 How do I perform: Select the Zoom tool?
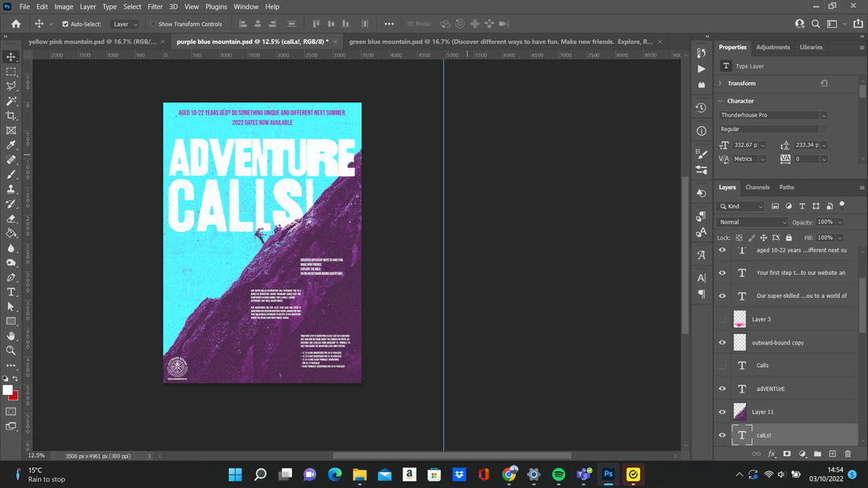pos(11,350)
